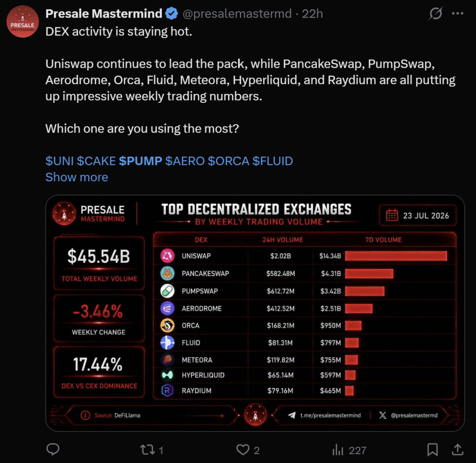Open the 22h timestamp link
The width and height of the screenshot is (476, 463).
click(x=312, y=13)
